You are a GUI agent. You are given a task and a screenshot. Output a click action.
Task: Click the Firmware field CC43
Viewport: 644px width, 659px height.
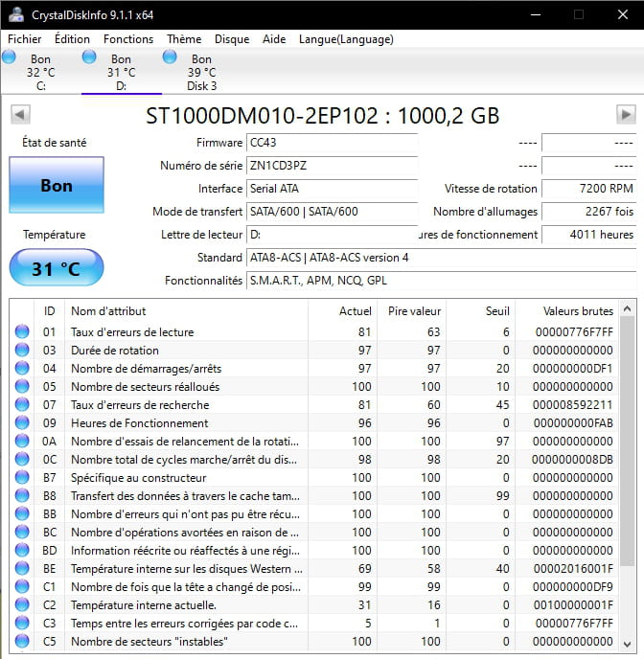(x=333, y=143)
